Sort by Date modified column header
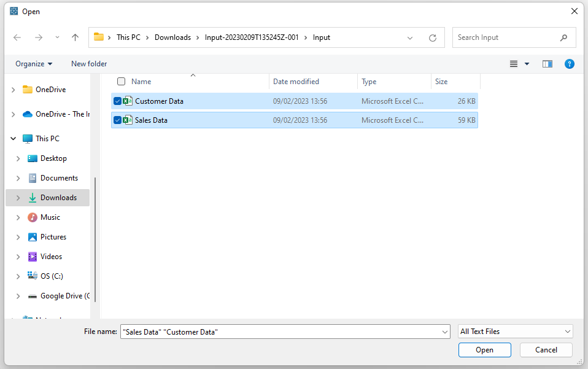Viewport: 588px width, 369px height. coord(296,82)
